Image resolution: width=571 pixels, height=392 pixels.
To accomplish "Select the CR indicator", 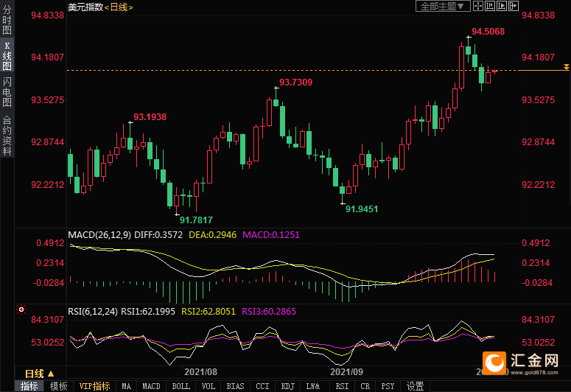I will pyautogui.click(x=365, y=386).
